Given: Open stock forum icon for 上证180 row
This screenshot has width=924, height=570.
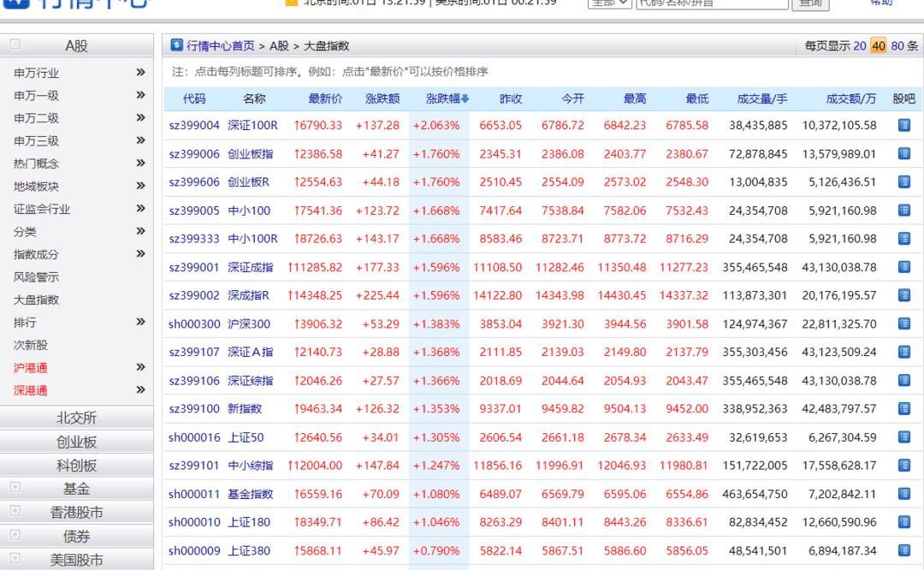Looking at the screenshot, I should [904, 522].
